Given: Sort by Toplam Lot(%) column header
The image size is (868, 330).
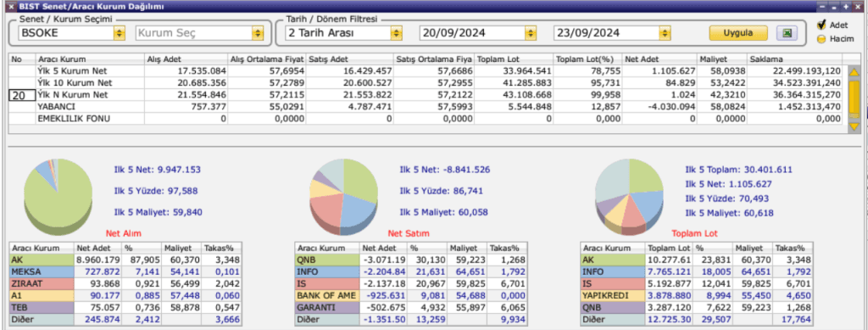Looking at the screenshot, I should pos(588,59).
